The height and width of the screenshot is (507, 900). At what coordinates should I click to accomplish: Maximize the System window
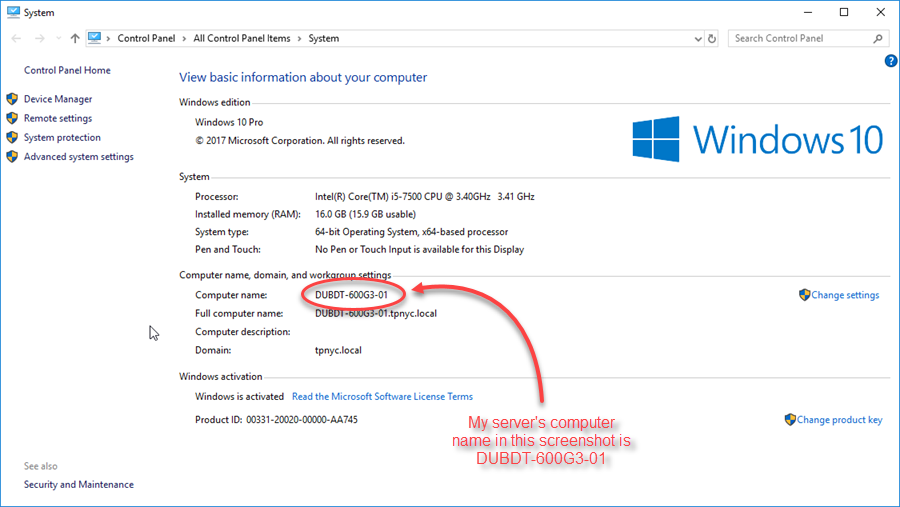tap(844, 12)
